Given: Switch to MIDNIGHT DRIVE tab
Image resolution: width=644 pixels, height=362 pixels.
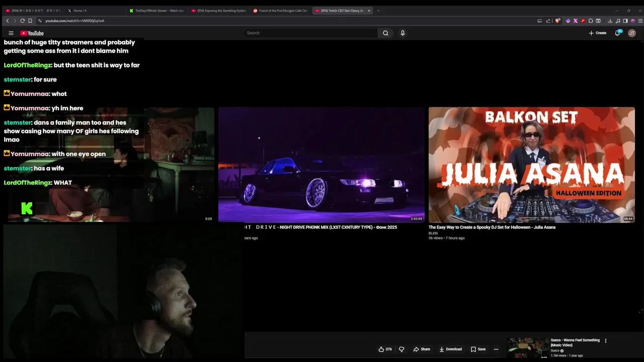Looking at the screenshot, I should coord(33,11).
